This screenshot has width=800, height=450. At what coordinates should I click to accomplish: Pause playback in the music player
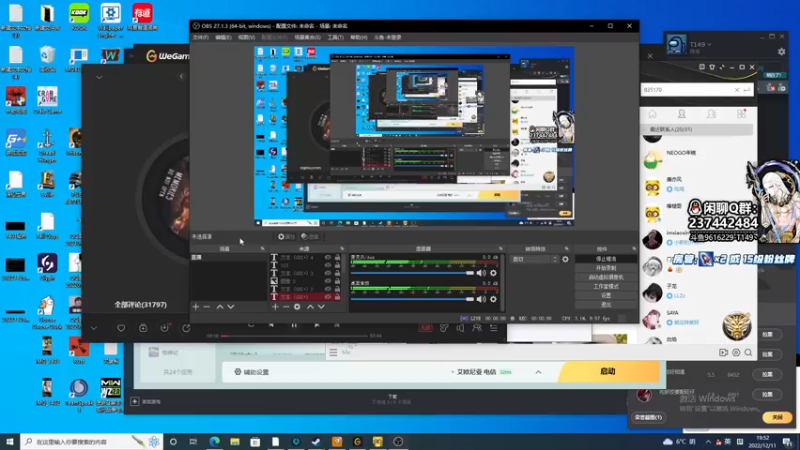coord(294,325)
